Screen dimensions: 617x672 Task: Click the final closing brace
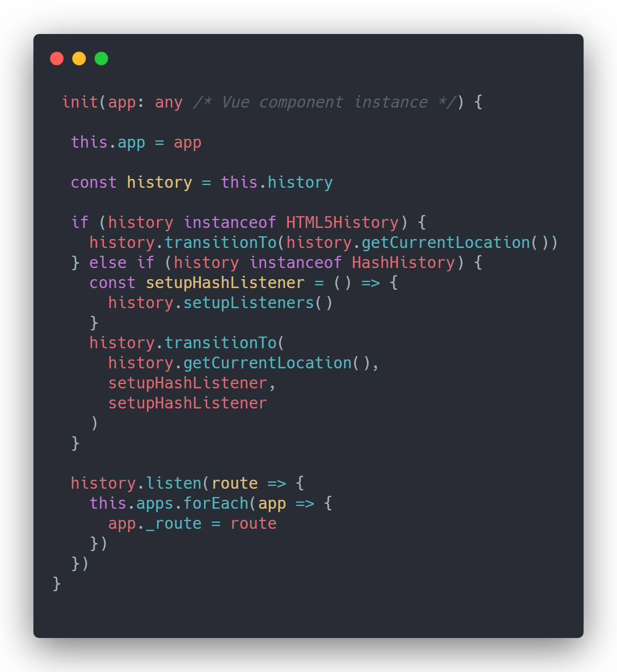(x=57, y=584)
